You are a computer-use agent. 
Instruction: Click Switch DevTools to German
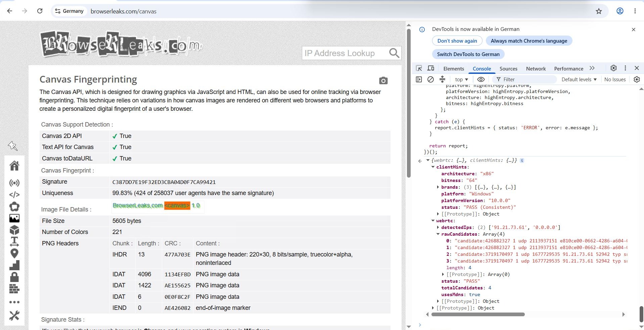(468, 54)
